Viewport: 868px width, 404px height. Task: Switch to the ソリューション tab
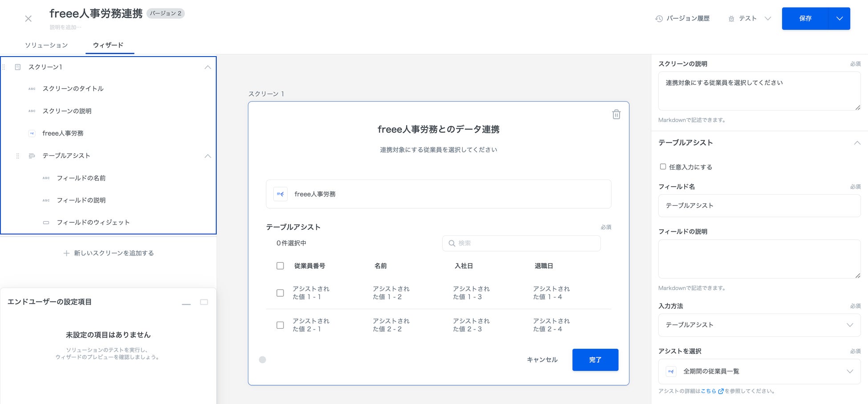pos(46,45)
